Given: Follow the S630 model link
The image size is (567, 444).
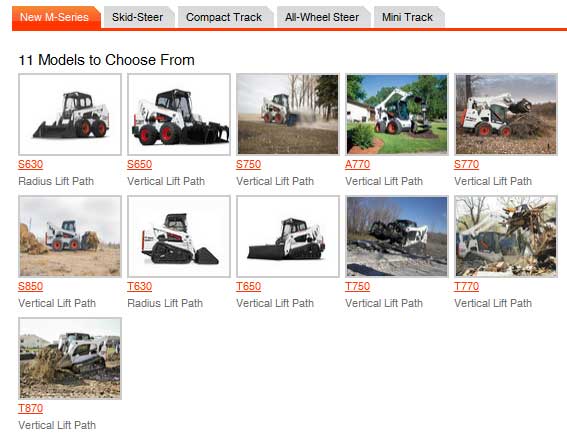Looking at the screenshot, I should click(x=31, y=165).
